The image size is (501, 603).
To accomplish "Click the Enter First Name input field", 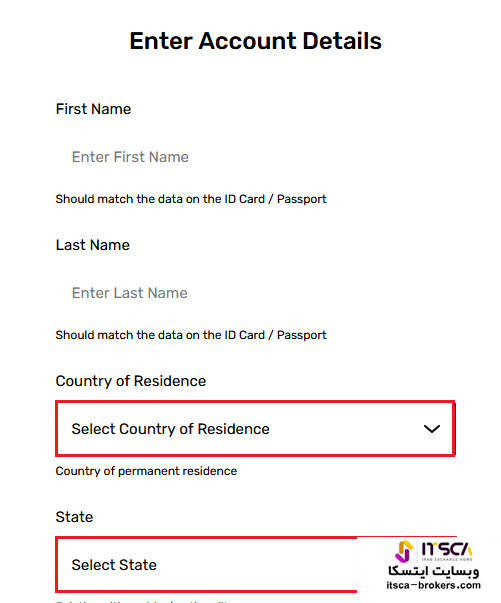I will [x=255, y=157].
